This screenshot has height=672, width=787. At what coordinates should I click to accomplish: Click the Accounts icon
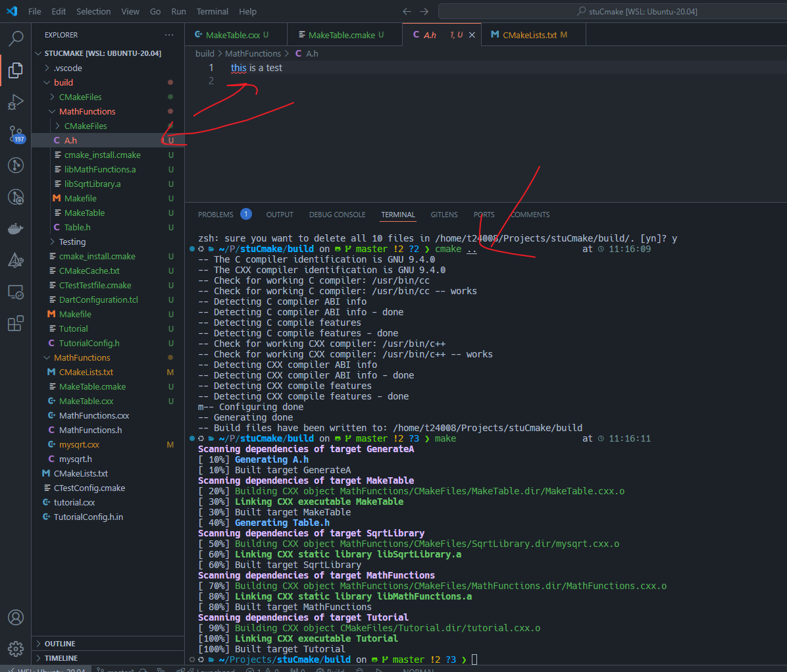coord(16,617)
